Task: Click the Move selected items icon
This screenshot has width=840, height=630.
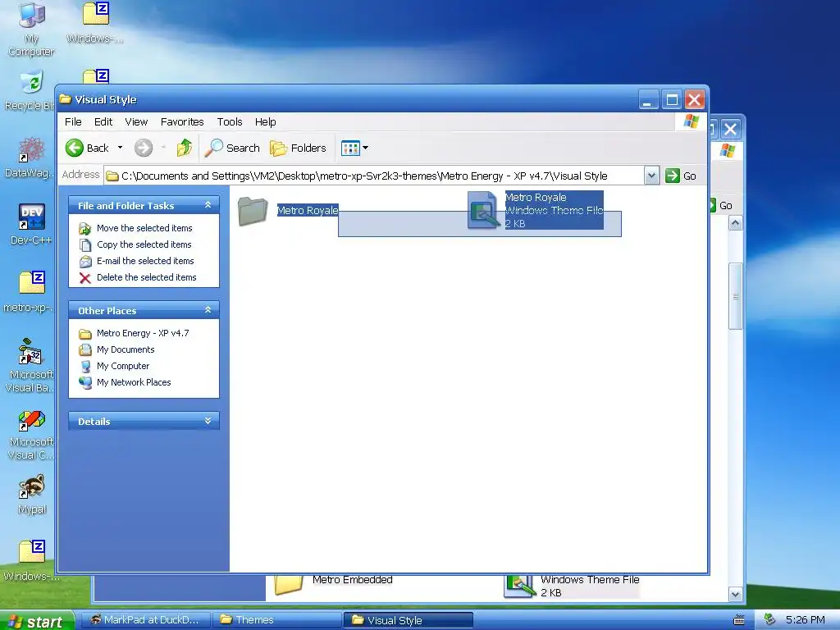Action: (85, 229)
